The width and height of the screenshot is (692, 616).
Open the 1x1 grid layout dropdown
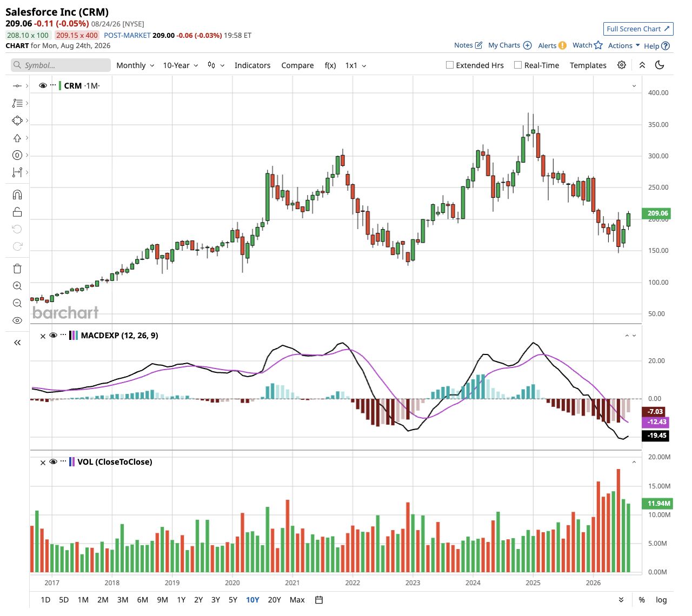(356, 65)
